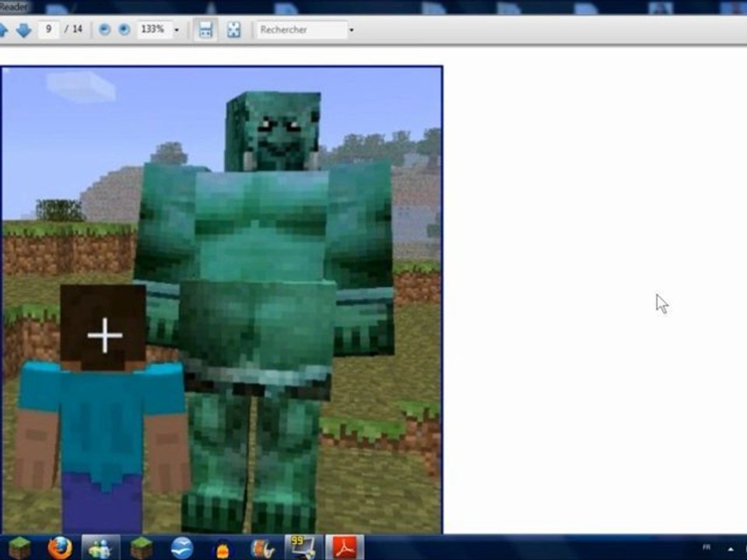Zoom in with the plus button

(x=124, y=30)
